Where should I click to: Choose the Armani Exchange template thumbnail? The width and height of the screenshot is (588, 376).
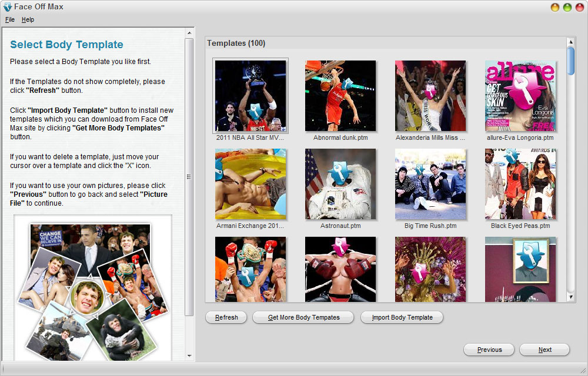tap(250, 184)
